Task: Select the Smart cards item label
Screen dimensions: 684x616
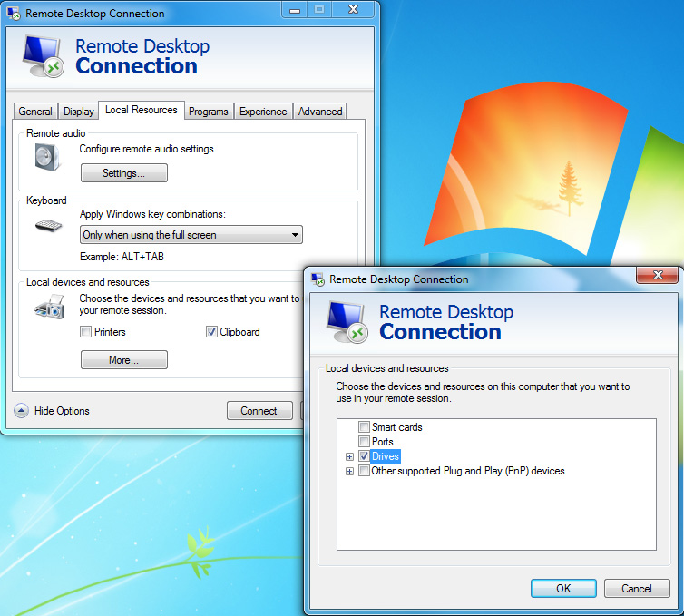Action: pyautogui.click(x=397, y=426)
